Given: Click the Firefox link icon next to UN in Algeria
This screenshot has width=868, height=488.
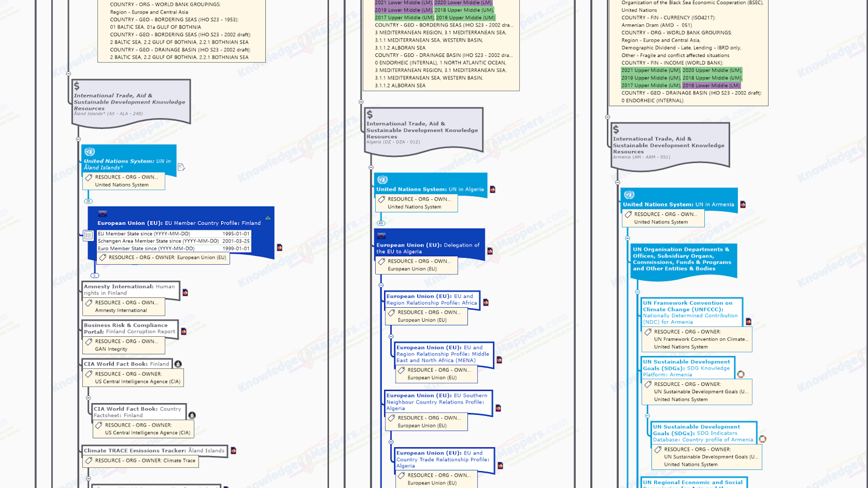Looking at the screenshot, I should point(492,189).
